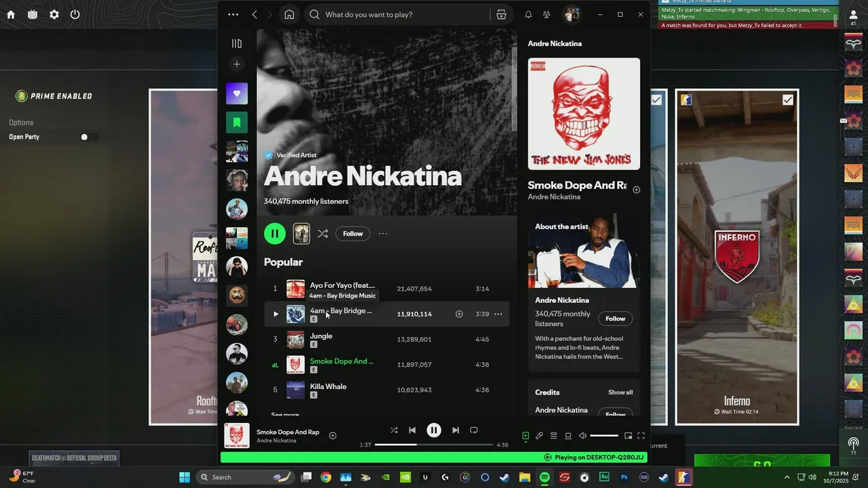Toggle the Now Playing view icon
The height and width of the screenshot is (488, 868).
point(526,436)
